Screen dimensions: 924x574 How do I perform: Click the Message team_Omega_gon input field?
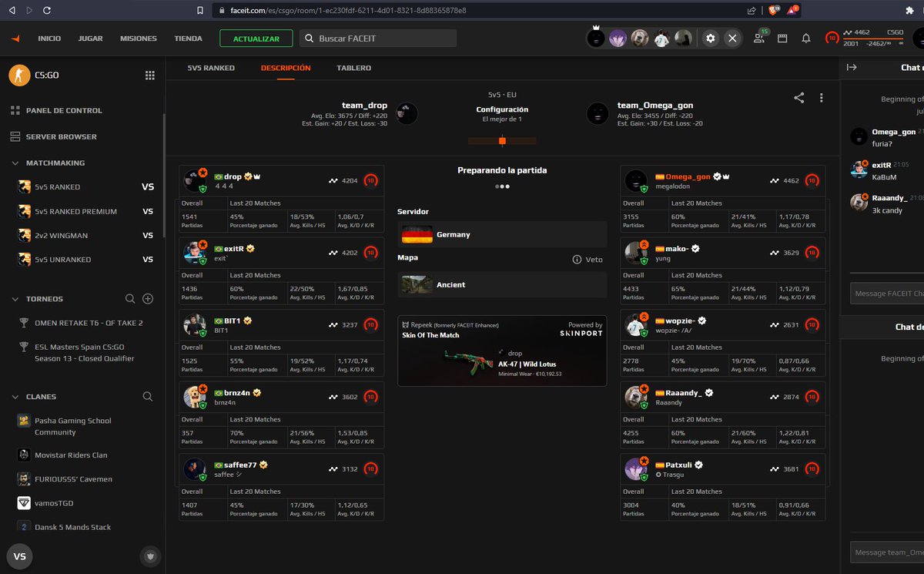(x=887, y=552)
